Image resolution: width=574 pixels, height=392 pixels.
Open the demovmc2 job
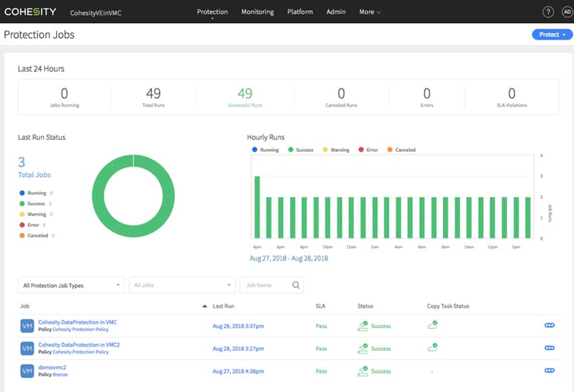(53, 368)
